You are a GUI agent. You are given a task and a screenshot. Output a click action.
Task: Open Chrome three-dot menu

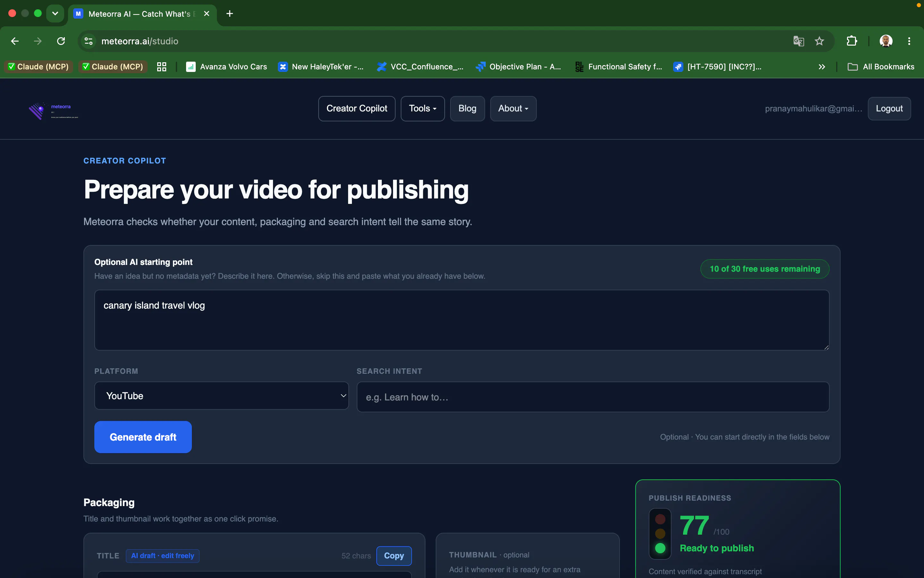pyautogui.click(x=909, y=41)
